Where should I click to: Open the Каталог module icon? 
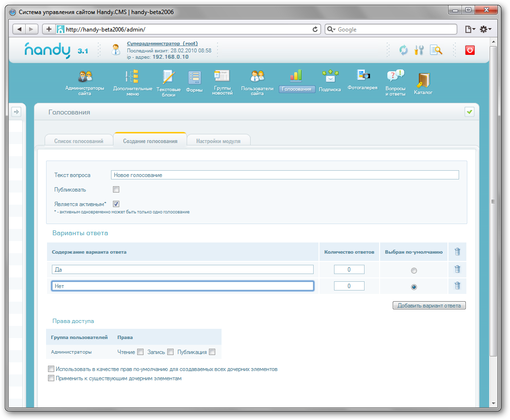423,80
